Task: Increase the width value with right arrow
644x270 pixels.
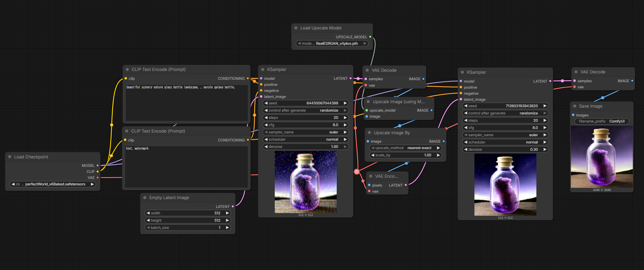Action: click(227, 213)
